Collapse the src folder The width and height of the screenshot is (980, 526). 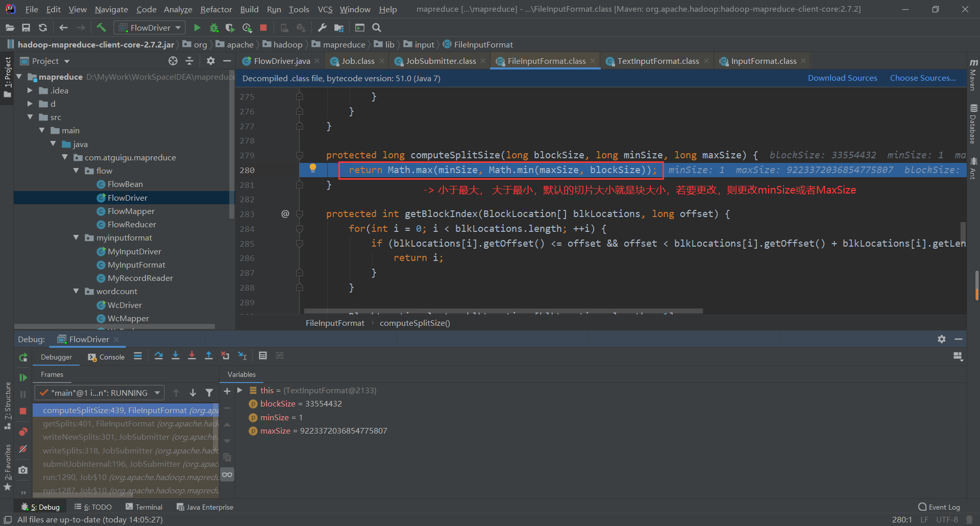30,117
